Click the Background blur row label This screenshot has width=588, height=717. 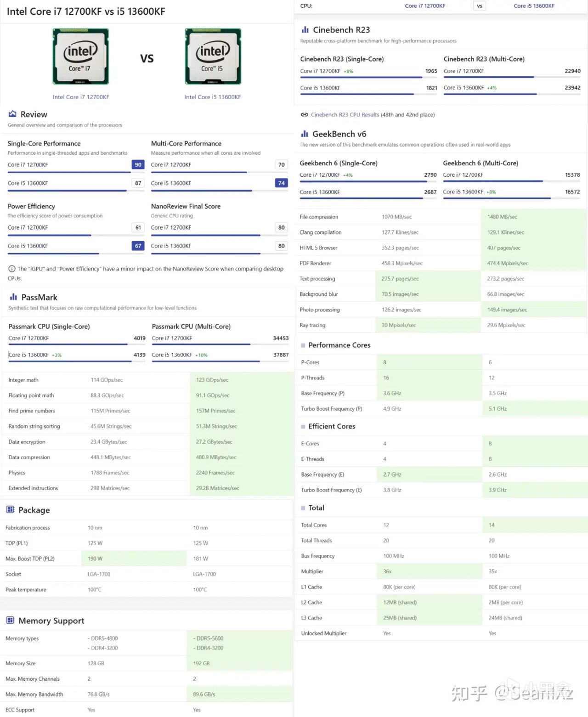(x=319, y=294)
